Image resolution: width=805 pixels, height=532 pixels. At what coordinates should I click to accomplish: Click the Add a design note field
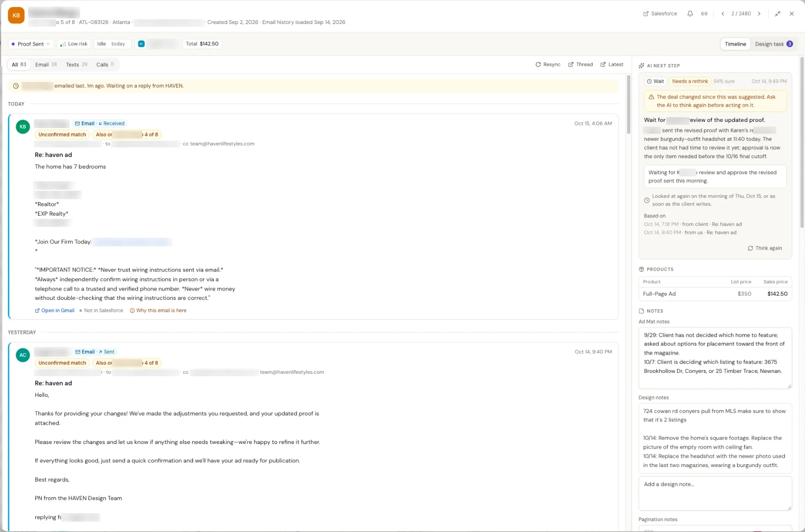tap(715, 493)
